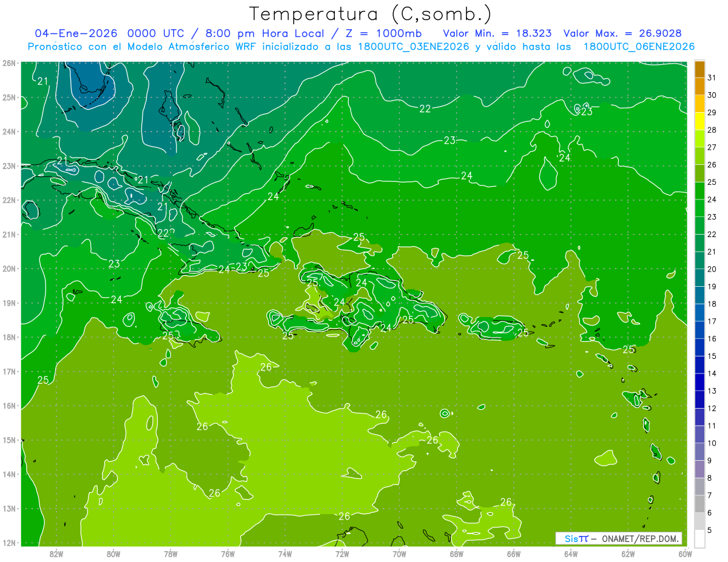Click the '16N' latitude axis label
The image size is (728, 562).
point(9,406)
